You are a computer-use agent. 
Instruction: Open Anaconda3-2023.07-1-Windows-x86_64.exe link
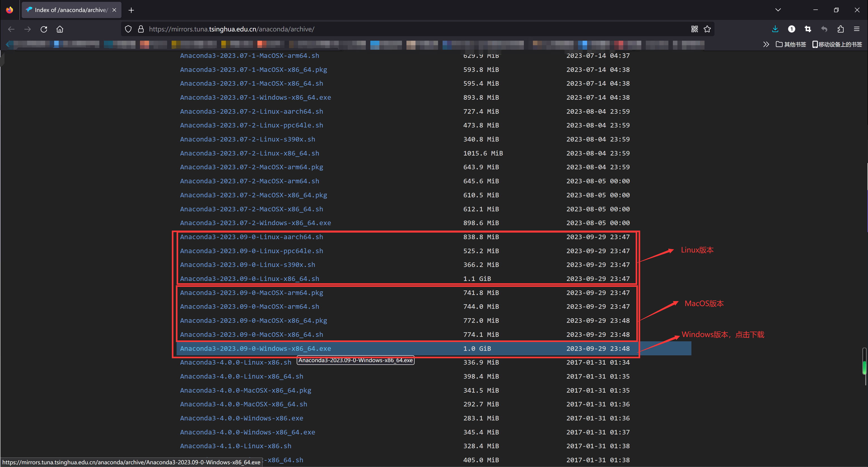coord(255,97)
